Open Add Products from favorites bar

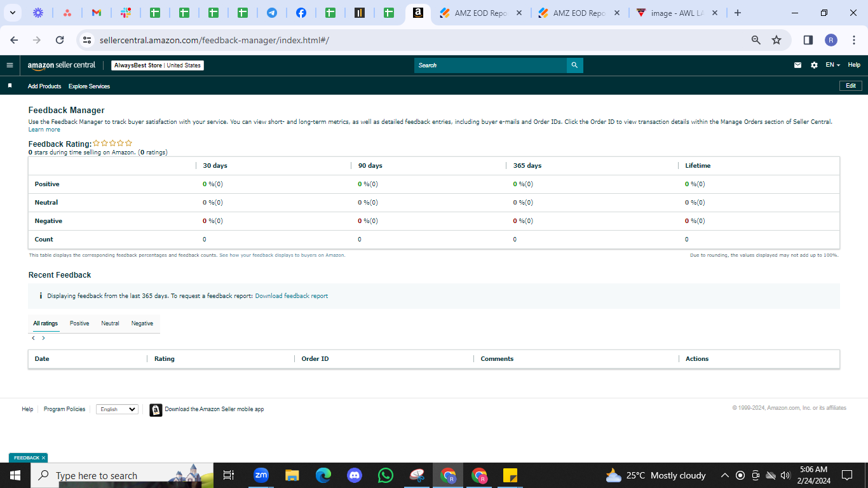pyautogui.click(x=44, y=86)
